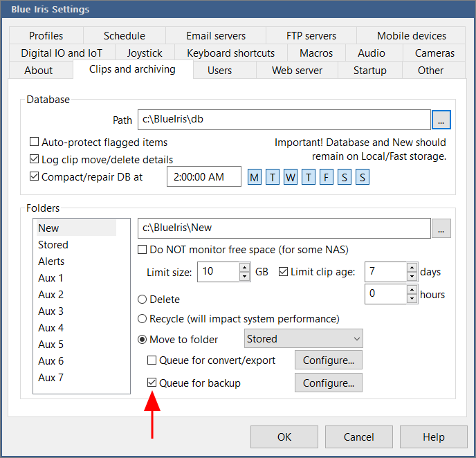Configure convert/export queue
476x458 pixels.
pyautogui.click(x=328, y=360)
